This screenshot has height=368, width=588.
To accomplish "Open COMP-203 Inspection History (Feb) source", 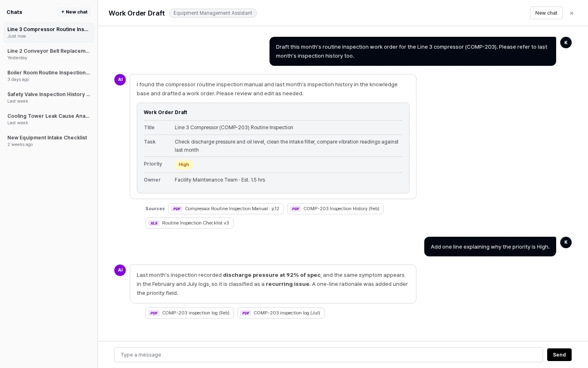I will (x=335, y=209).
